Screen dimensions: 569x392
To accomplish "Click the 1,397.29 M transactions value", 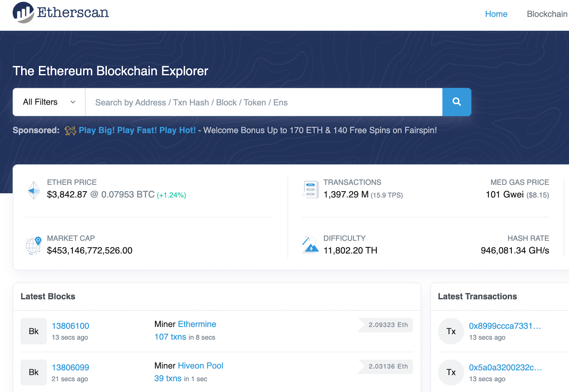I will (x=346, y=194).
